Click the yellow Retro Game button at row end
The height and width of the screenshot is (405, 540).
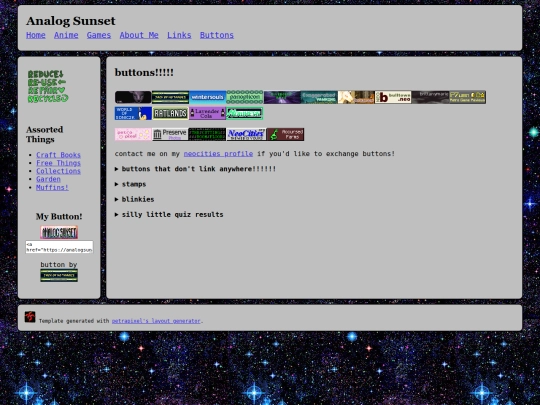tap(467, 97)
